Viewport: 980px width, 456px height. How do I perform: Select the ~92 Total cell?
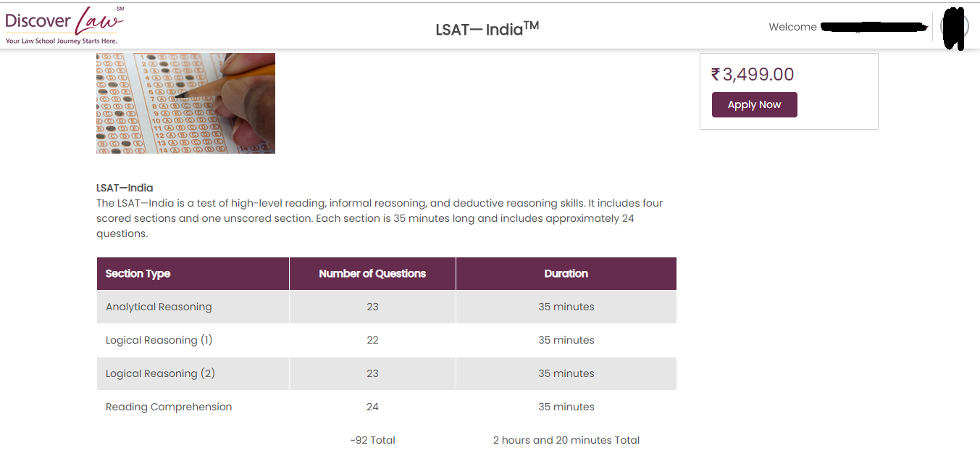click(372, 440)
